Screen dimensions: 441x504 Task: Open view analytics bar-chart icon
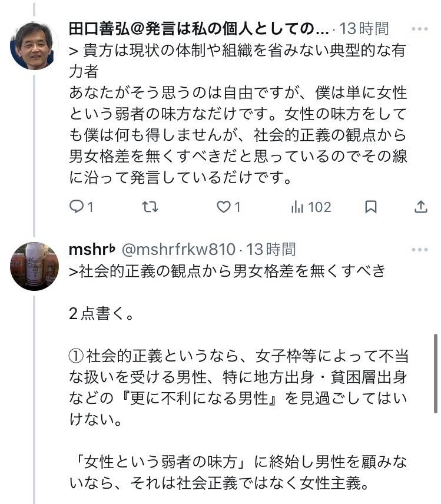click(298, 207)
